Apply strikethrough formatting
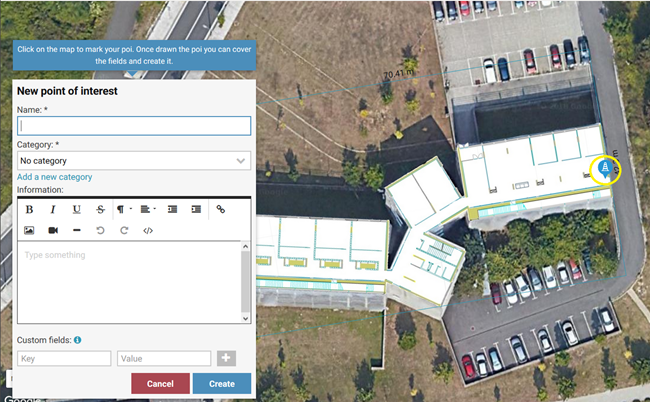 [x=100, y=209]
